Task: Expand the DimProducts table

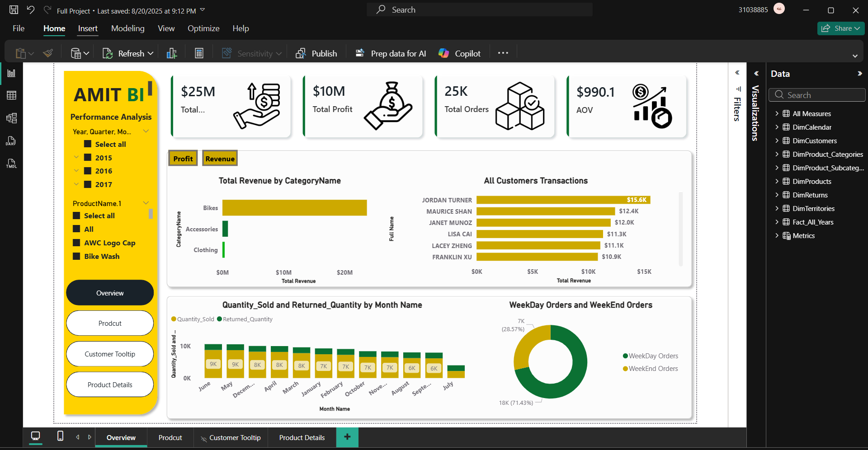Action: 777,181
